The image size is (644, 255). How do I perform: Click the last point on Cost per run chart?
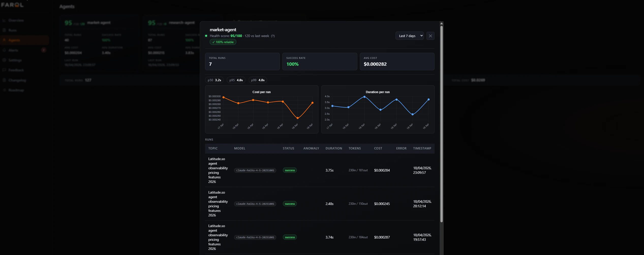pyautogui.click(x=312, y=103)
